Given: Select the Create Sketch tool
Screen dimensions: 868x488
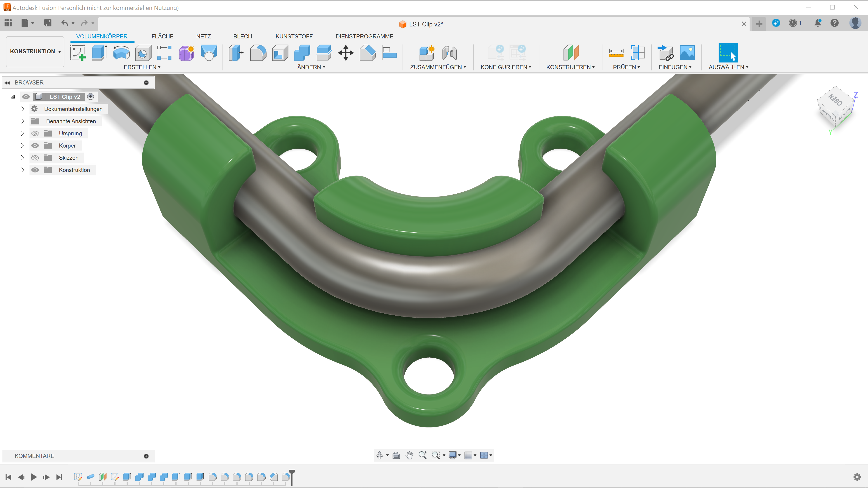Looking at the screenshot, I should pyautogui.click(x=78, y=53).
